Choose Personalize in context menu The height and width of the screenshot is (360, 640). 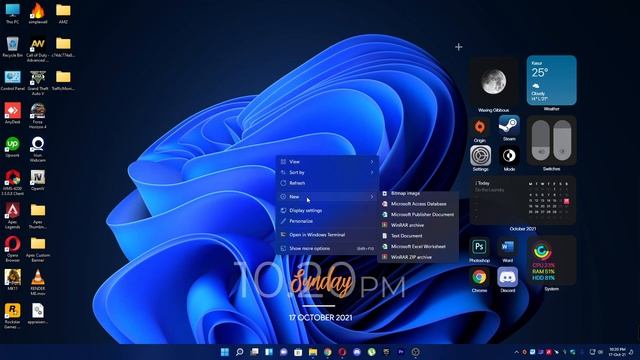tap(327, 221)
